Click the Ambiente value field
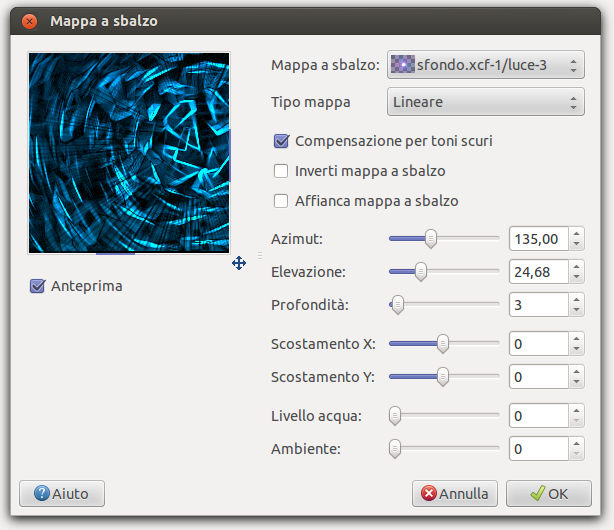This screenshot has height=530, width=614. point(539,449)
